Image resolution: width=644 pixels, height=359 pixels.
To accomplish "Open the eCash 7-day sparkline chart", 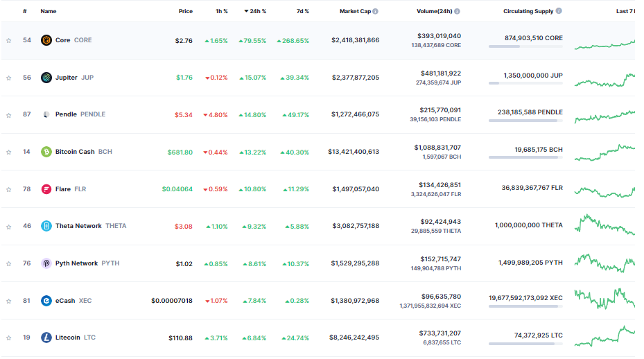I will [604, 299].
